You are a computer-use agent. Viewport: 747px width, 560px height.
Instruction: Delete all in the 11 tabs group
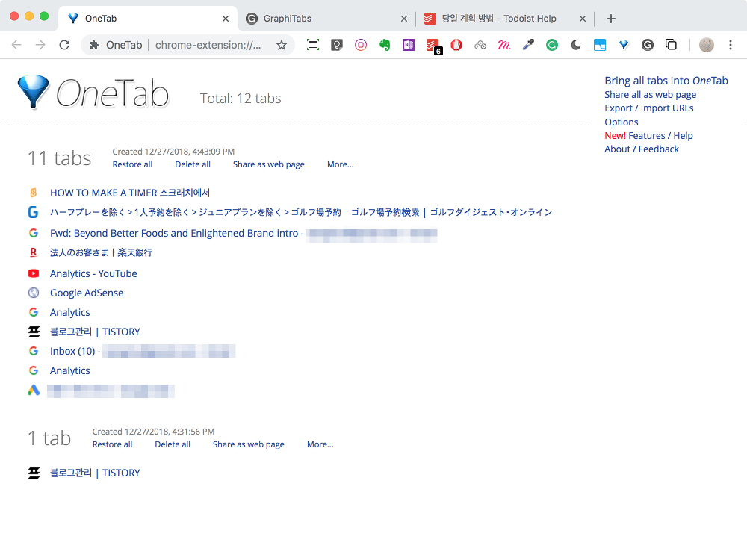193,164
